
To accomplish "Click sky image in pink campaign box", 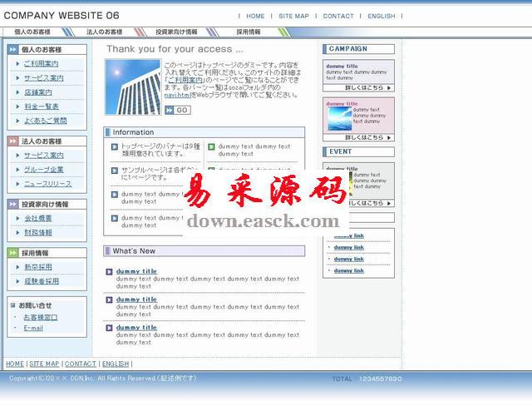I will [340, 119].
